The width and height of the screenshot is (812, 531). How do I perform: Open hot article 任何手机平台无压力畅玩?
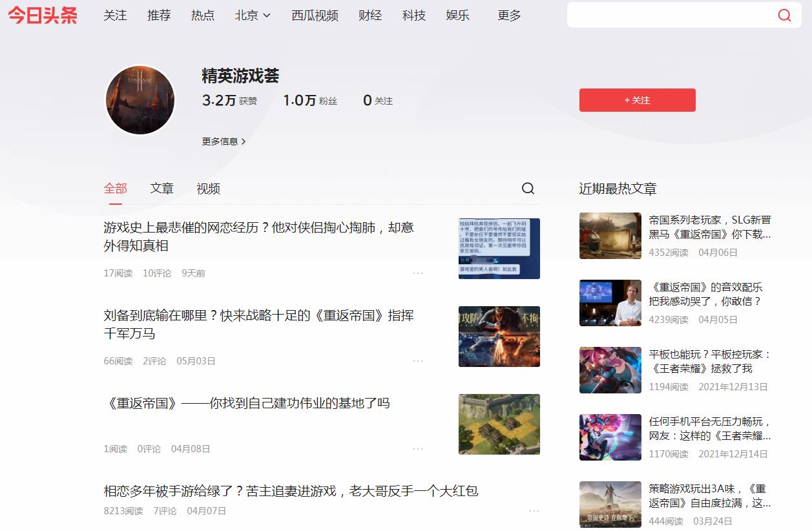click(x=710, y=428)
